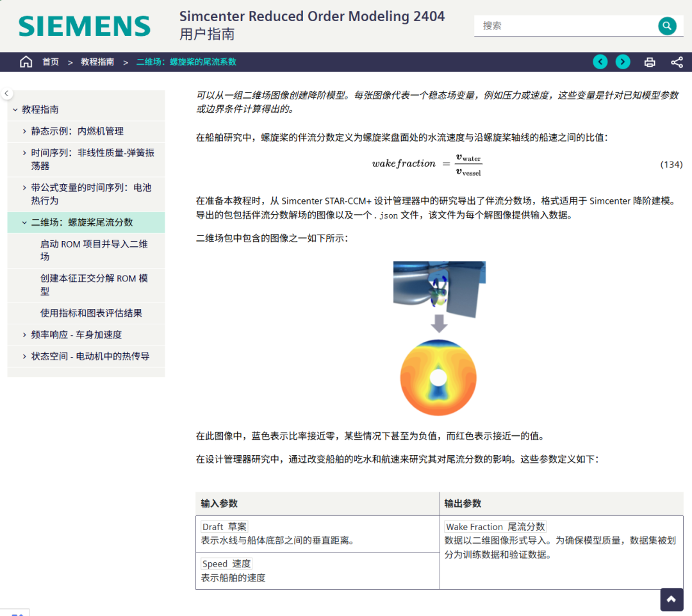Viewport: 692px width, 616px height.
Task: Collapse the sidebar navigation panel arrow
Action: pyautogui.click(x=6, y=94)
